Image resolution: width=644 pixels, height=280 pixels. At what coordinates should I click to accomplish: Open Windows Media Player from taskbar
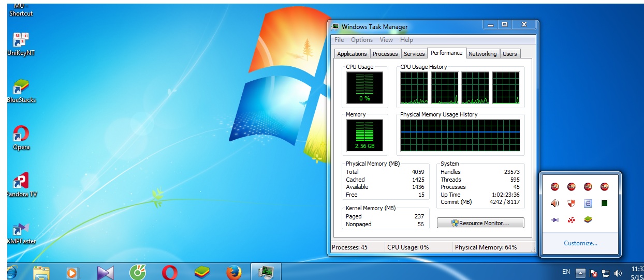[x=73, y=272]
